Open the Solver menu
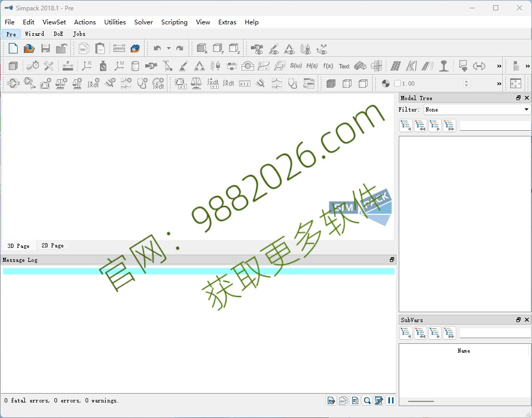 144,22
